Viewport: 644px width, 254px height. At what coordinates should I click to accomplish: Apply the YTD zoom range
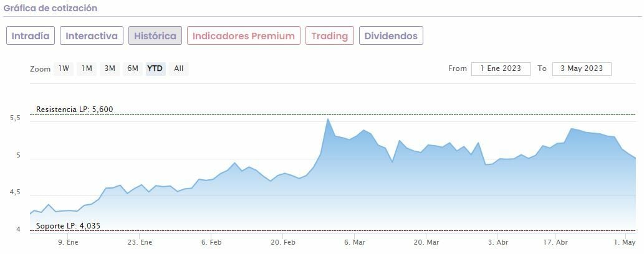[155, 68]
